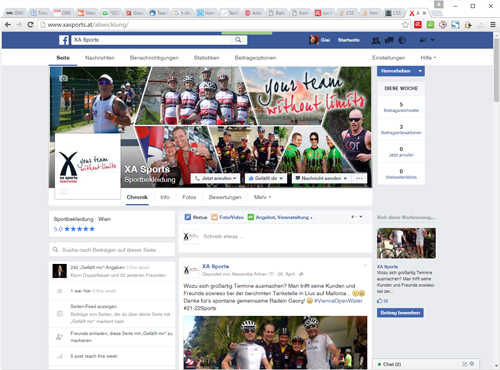Image resolution: width=500 pixels, height=370 pixels.
Task: Bookmark page with star icon
Action: click(405, 25)
